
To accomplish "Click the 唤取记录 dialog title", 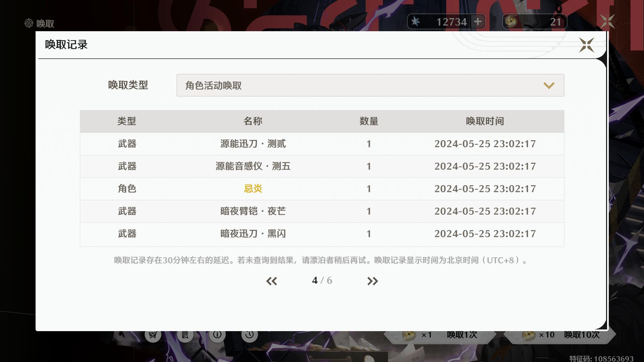I will coord(66,45).
